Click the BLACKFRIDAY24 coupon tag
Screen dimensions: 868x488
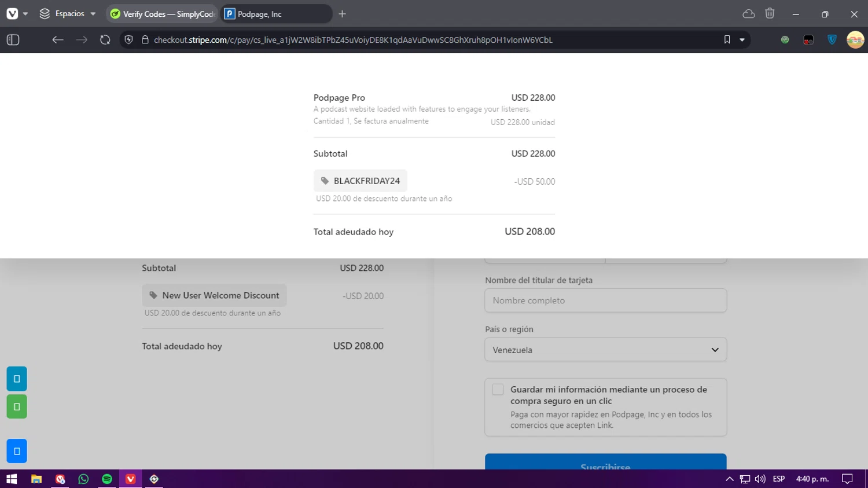[x=361, y=181]
